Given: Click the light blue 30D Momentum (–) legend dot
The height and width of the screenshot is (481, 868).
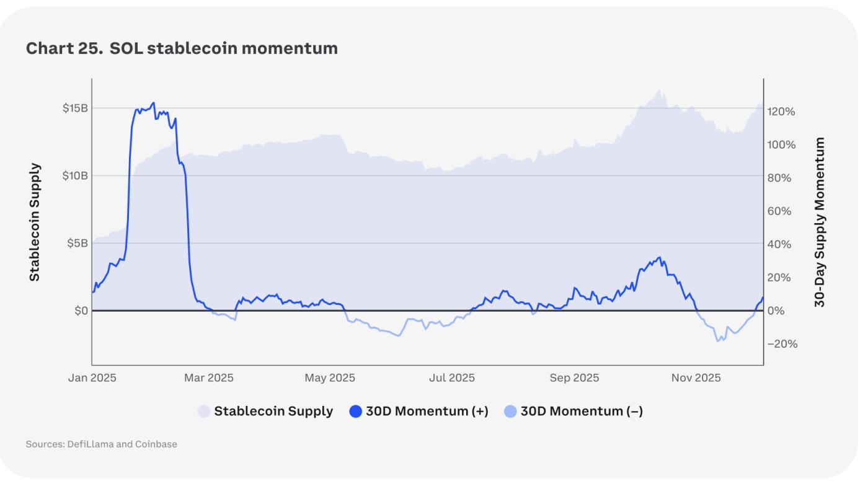Looking at the screenshot, I should click(510, 412).
